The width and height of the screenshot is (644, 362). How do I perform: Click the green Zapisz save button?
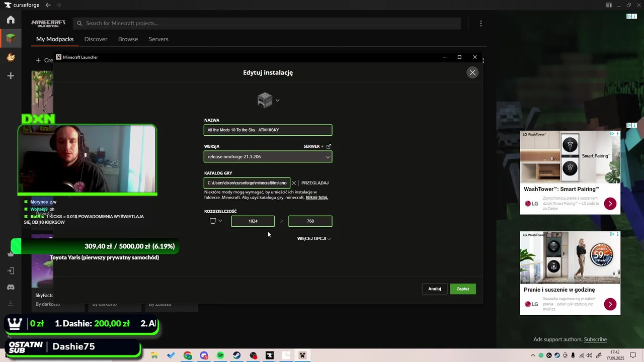[x=463, y=289]
